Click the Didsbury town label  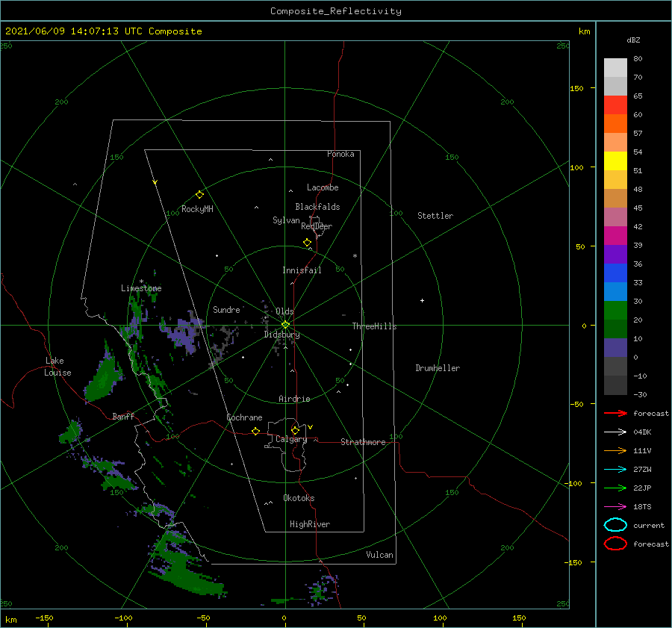281,335
